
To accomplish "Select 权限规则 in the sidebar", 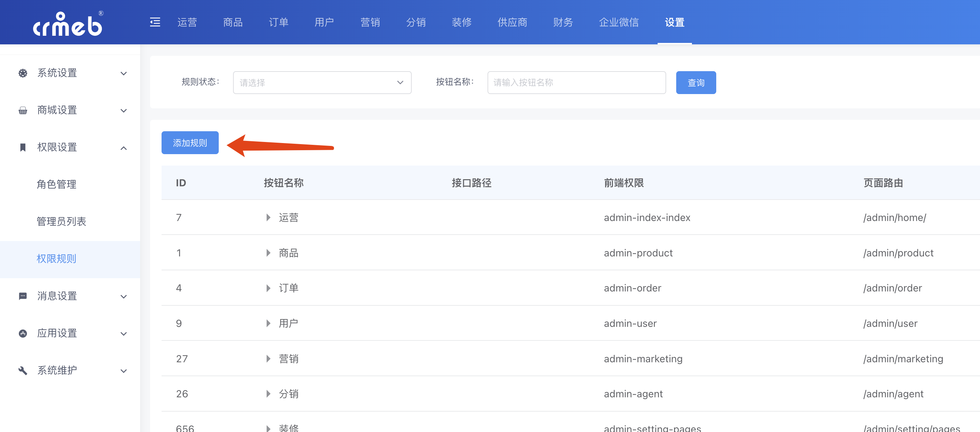I will click(x=56, y=259).
